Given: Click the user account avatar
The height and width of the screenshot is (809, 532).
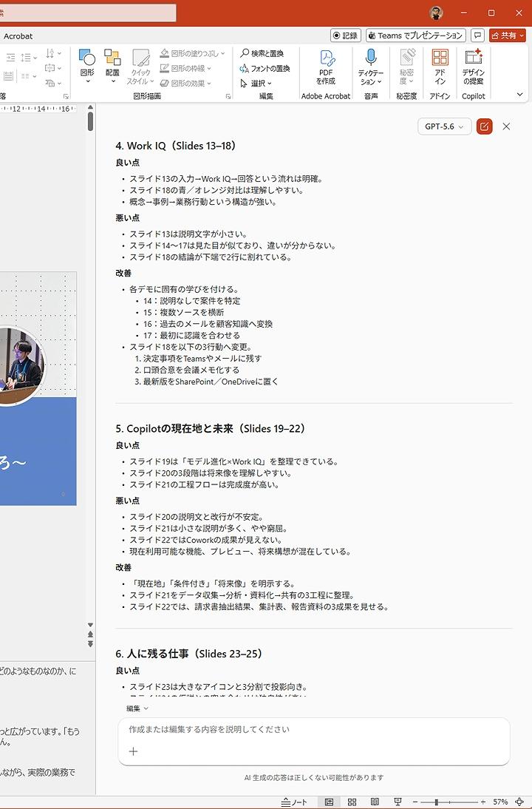Looking at the screenshot, I should click(436, 13).
